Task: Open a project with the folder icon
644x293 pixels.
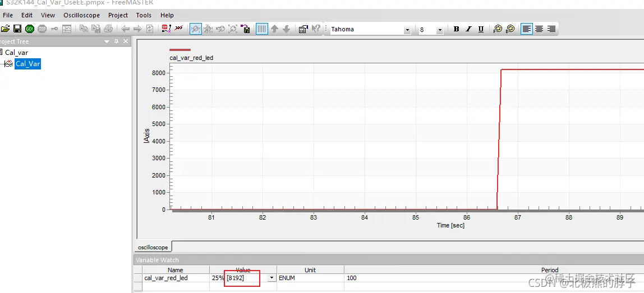Action: (5, 29)
